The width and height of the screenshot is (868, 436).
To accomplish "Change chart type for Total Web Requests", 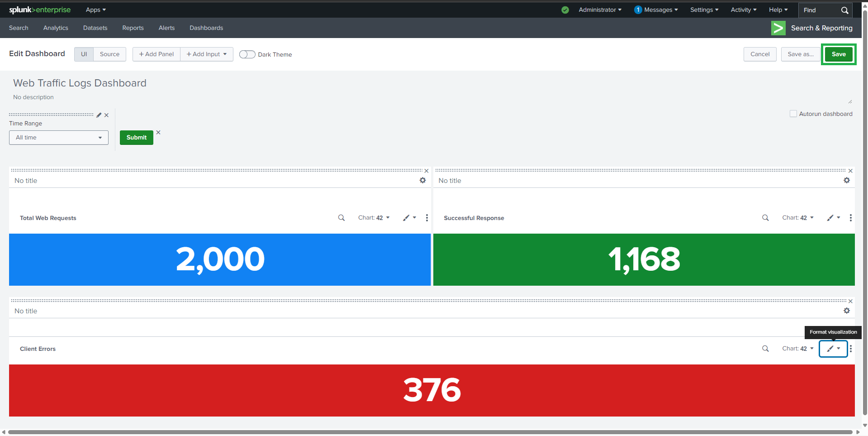I will pos(374,218).
